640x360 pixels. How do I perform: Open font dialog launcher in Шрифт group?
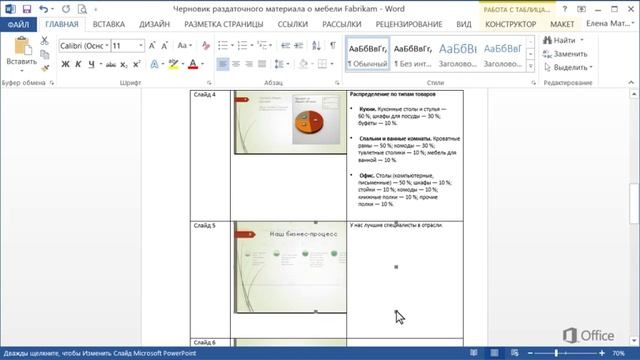tap(209, 83)
